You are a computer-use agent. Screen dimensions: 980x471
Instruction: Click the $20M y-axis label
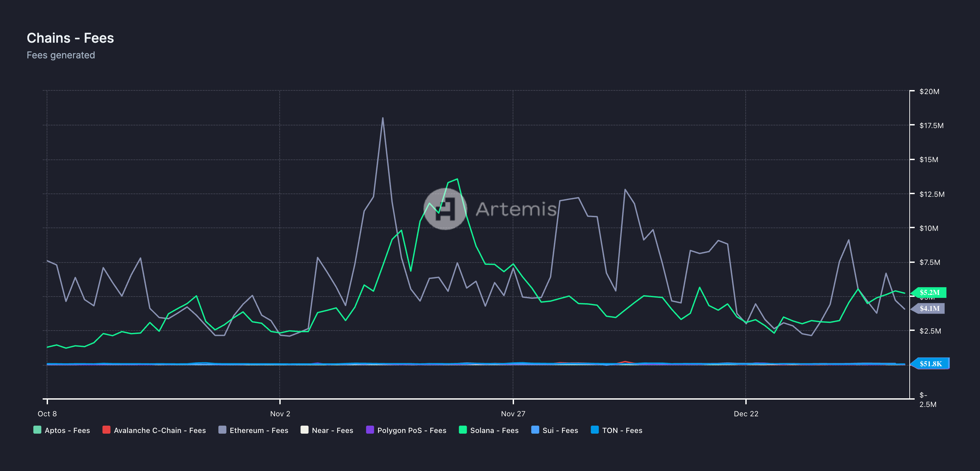(x=929, y=91)
